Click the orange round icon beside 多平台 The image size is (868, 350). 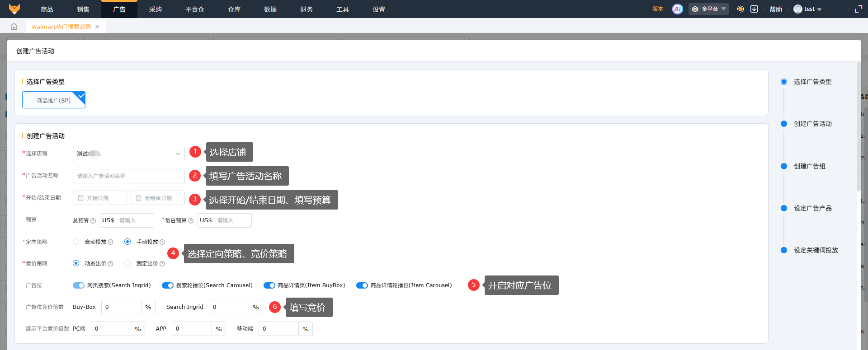pos(741,9)
